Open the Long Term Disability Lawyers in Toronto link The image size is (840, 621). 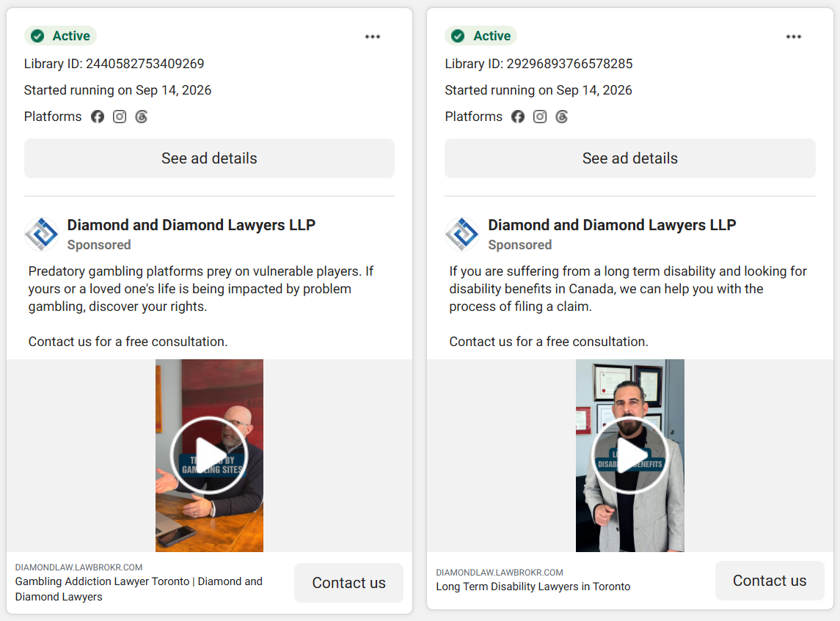pos(533,587)
